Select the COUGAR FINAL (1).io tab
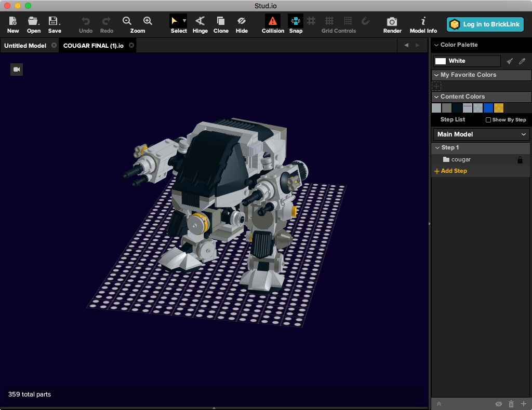The width and height of the screenshot is (532, 410). (94, 46)
